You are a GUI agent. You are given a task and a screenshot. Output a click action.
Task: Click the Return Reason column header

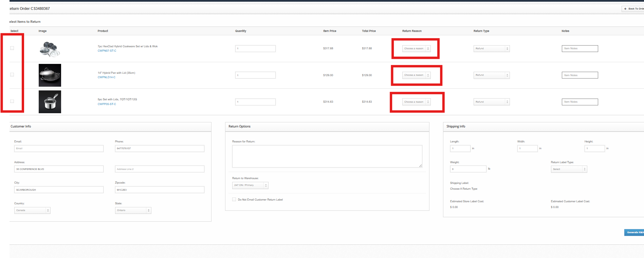point(412,31)
